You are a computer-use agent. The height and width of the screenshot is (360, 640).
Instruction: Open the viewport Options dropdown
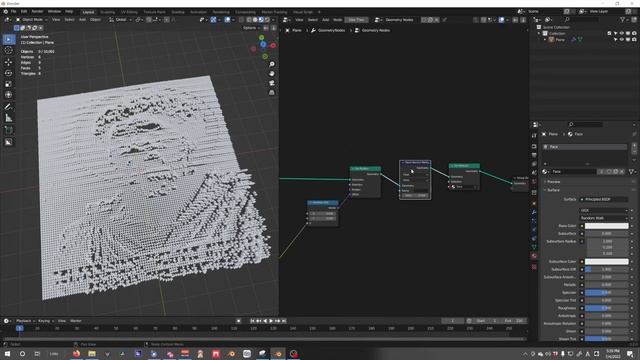251,28
